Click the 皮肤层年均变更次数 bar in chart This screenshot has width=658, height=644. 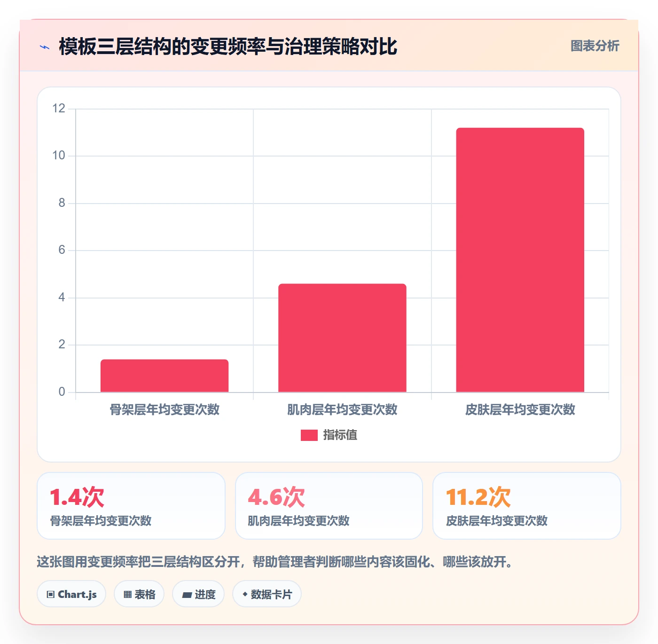pos(520,260)
